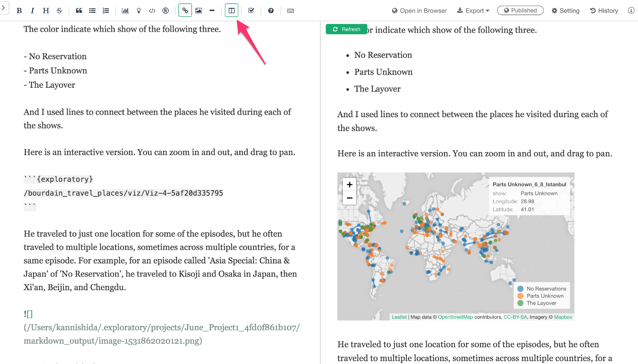Toggle the side-by-side preview pane
Image resolution: width=638 pixels, height=364 pixels.
[232, 11]
